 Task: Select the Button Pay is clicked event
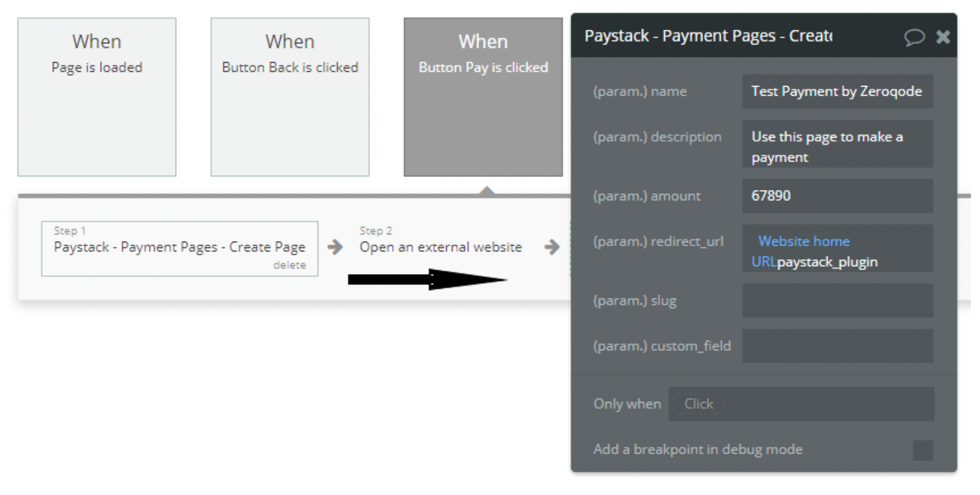pyautogui.click(x=483, y=97)
